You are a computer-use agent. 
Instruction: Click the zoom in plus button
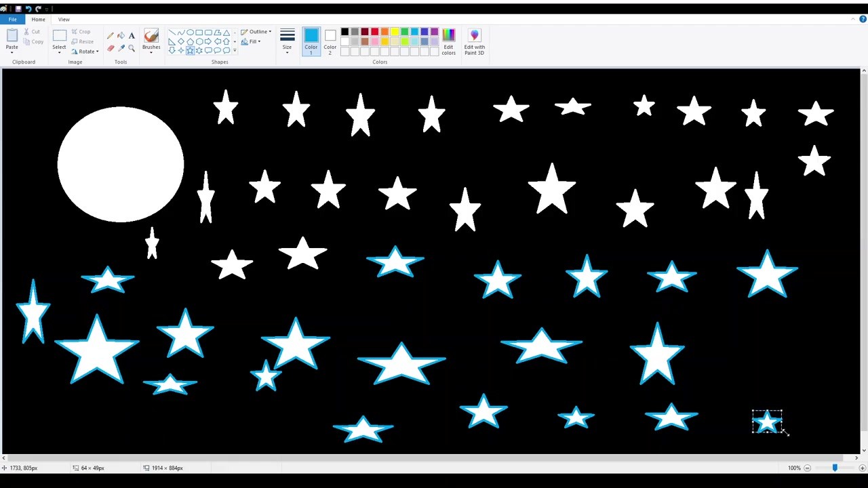[x=862, y=468]
